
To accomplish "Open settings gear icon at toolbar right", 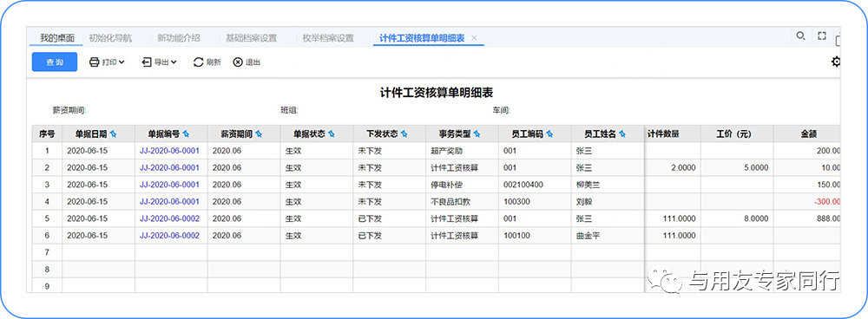I will [836, 62].
